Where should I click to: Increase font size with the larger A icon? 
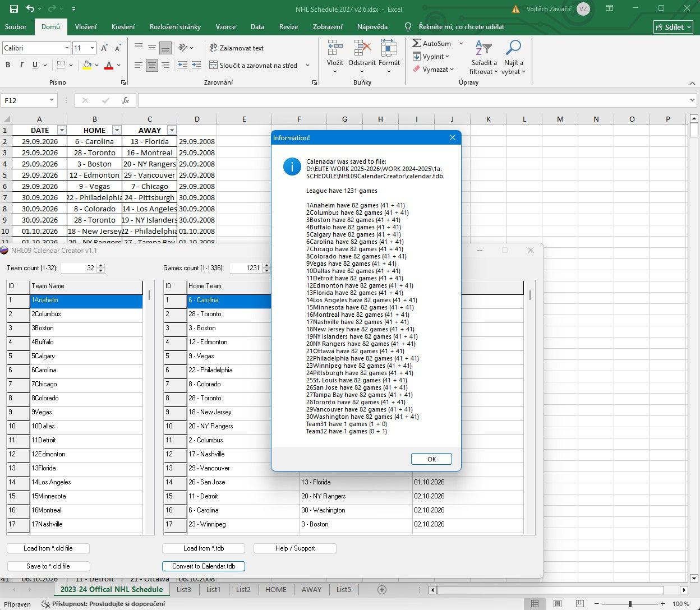tap(104, 48)
